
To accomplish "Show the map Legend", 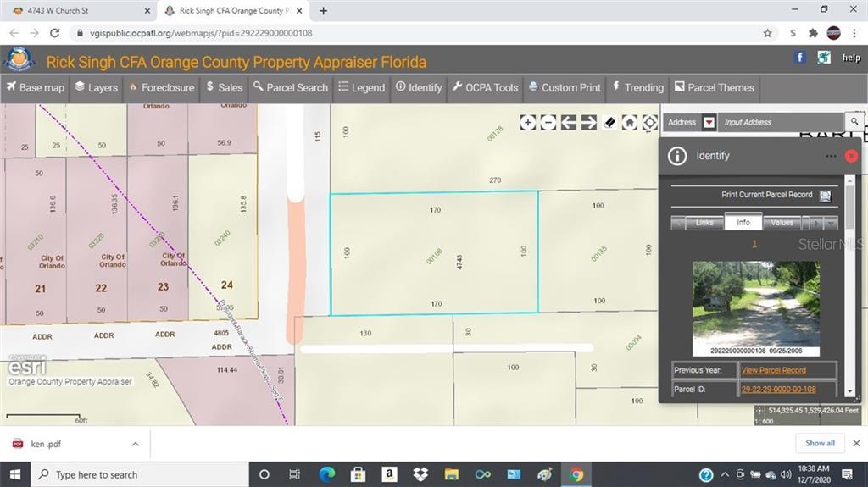I will pos(361,87).
